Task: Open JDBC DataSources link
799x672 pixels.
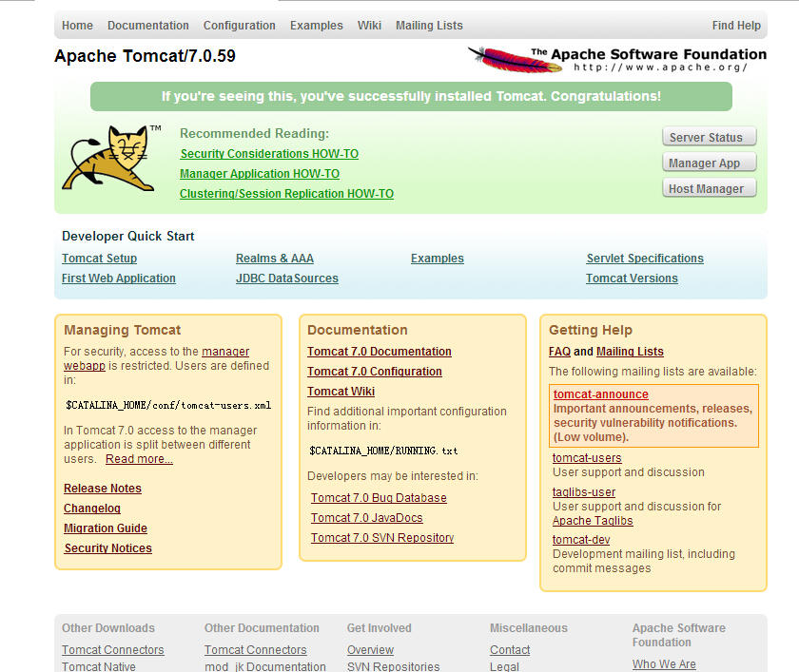Action: pyautogui.click(x=287, y=278)
